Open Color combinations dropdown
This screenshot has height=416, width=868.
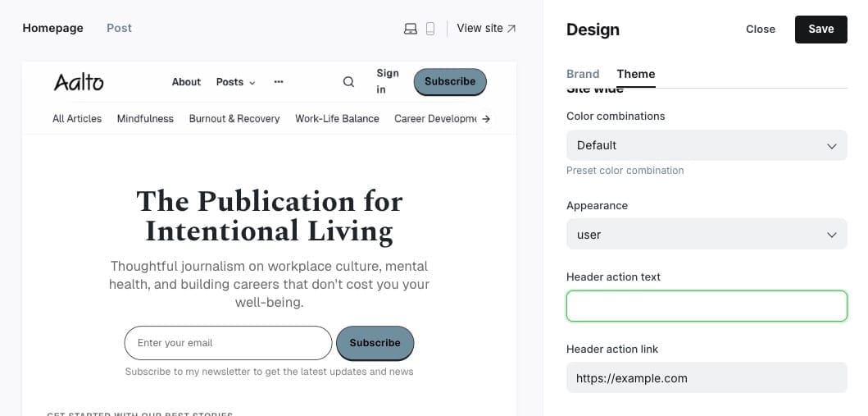(x=707, y=145)
